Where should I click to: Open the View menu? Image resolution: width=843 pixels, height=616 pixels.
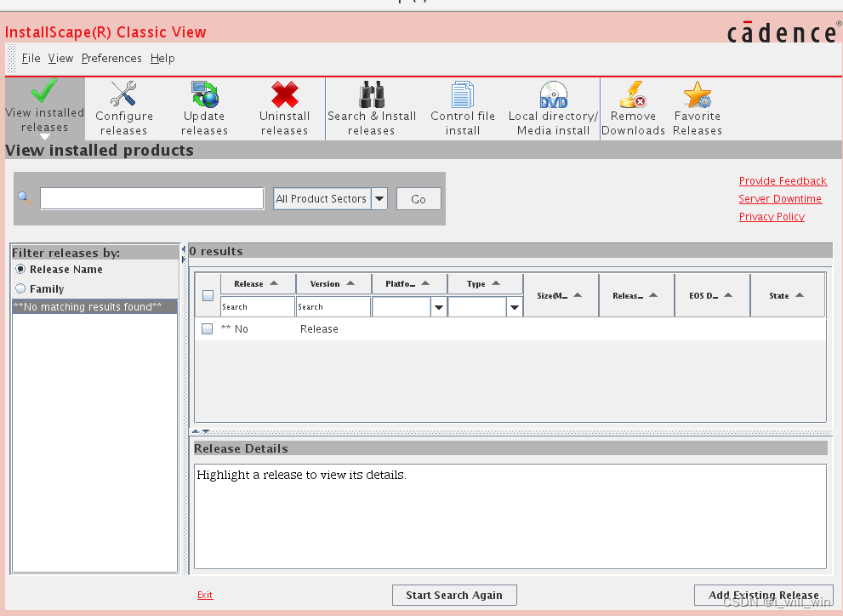[60, 58]
